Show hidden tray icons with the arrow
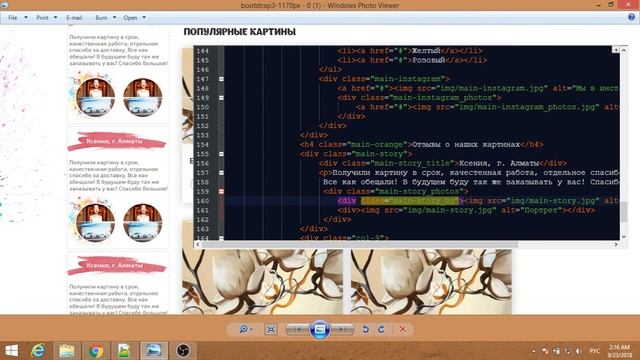Screen dimensions: 640x360 pos(534,351)
